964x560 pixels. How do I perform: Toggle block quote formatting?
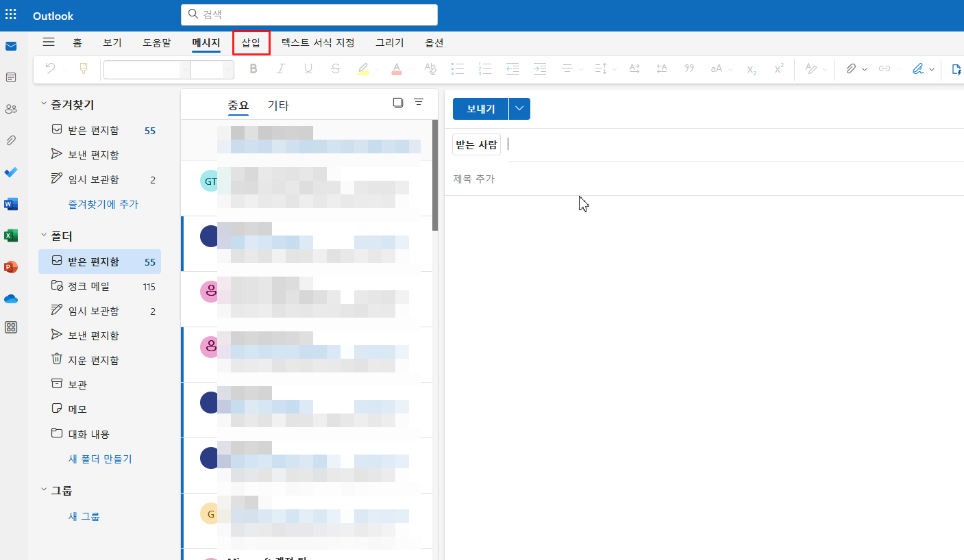pyautogui.click(x=689, y=69)
